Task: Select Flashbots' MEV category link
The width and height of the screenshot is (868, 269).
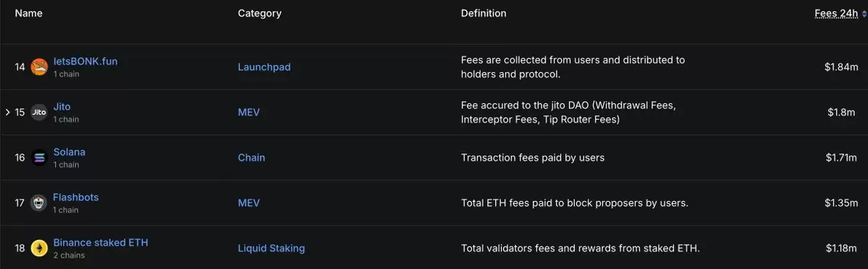Action: pyautogui.click(x=248, y=203)
